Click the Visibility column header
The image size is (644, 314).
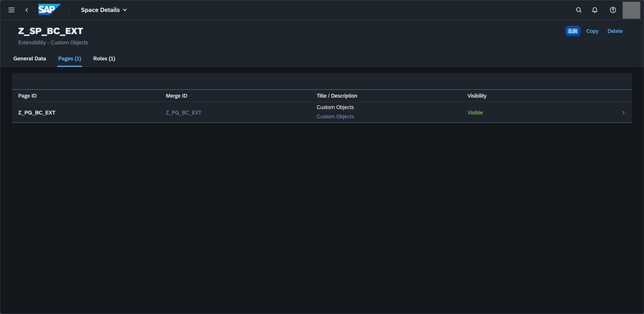[477, 96]
